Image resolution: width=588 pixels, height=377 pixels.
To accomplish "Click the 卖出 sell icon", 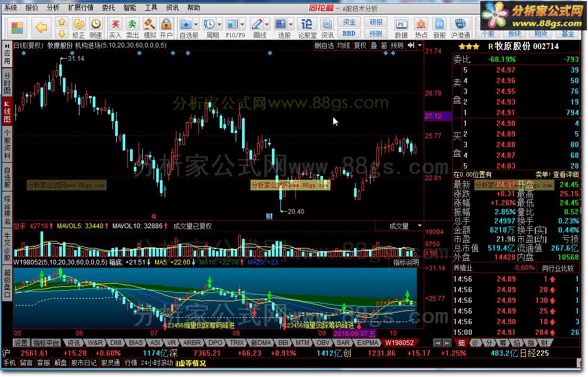I will (x=132, y=24).
